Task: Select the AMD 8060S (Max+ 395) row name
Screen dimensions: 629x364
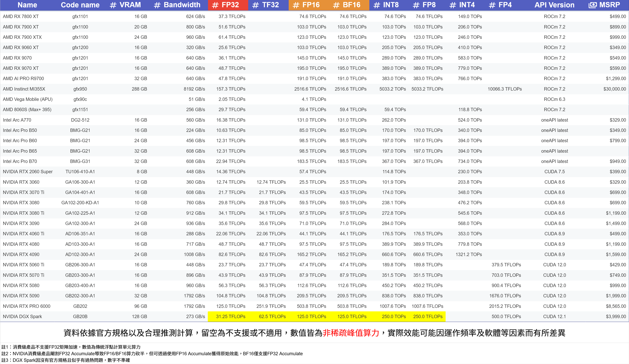Action: 27,109
